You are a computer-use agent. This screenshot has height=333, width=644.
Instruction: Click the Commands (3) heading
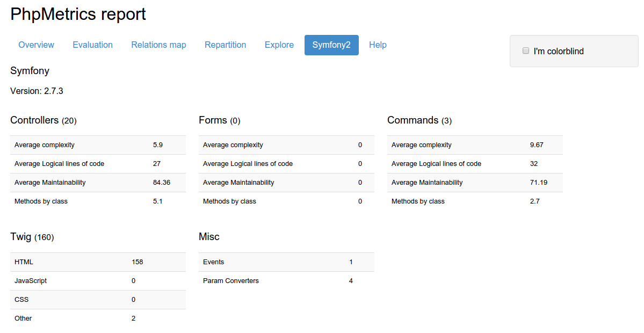(x=419, y=120)
